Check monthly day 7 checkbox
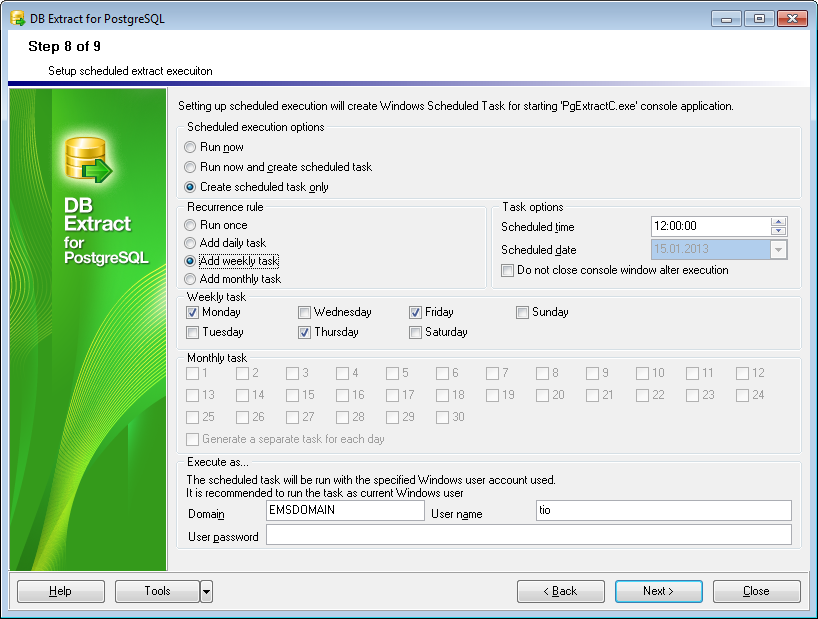Image resolution: width=818 pixels, height=619 pixels. (x=492, y=373)
